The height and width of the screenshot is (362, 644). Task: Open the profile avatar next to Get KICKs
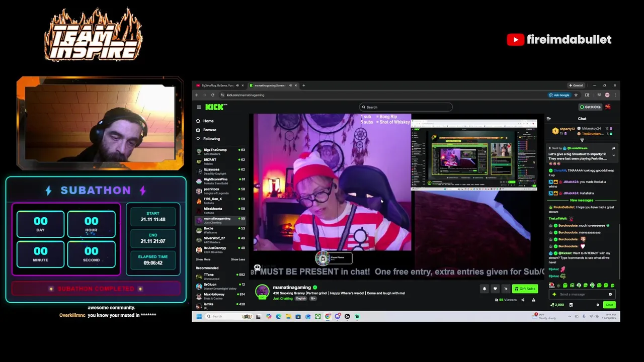[608, 107]
